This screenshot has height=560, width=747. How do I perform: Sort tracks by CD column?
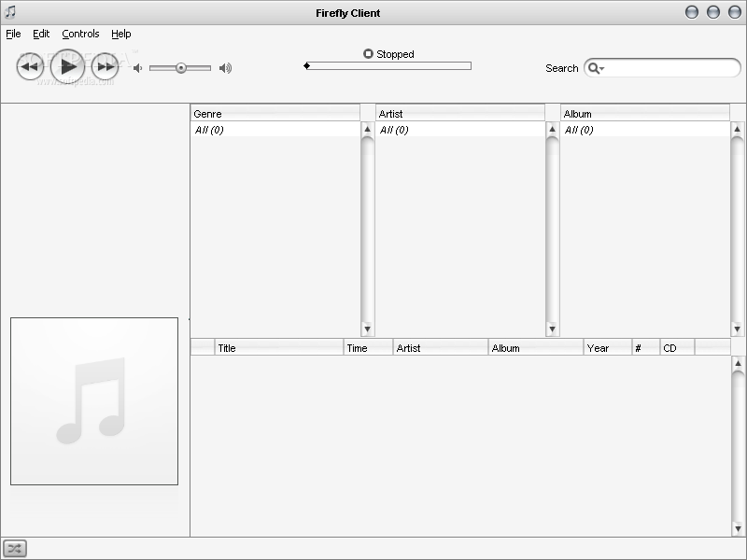pyautogui.click(x=678, y=347)
